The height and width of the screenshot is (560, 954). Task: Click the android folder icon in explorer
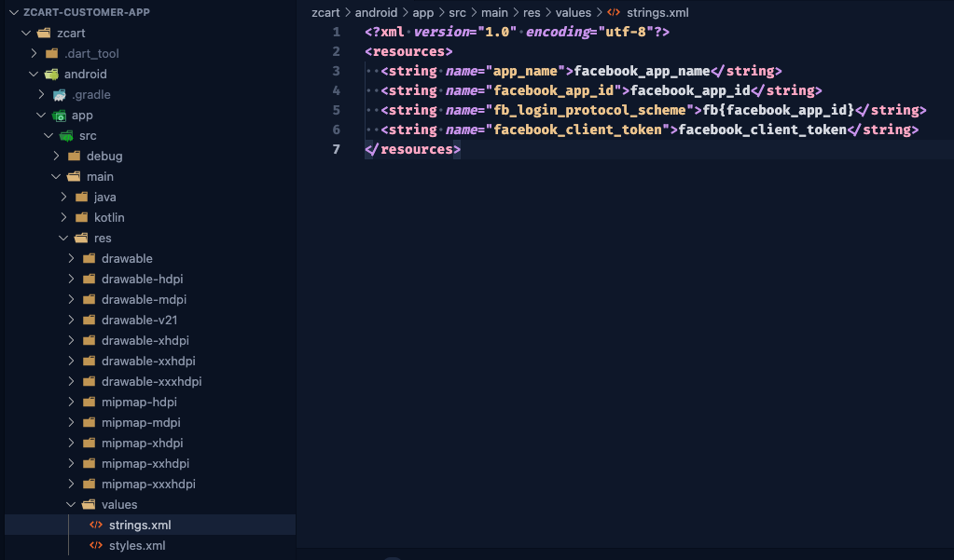click(x=51, y=75)
